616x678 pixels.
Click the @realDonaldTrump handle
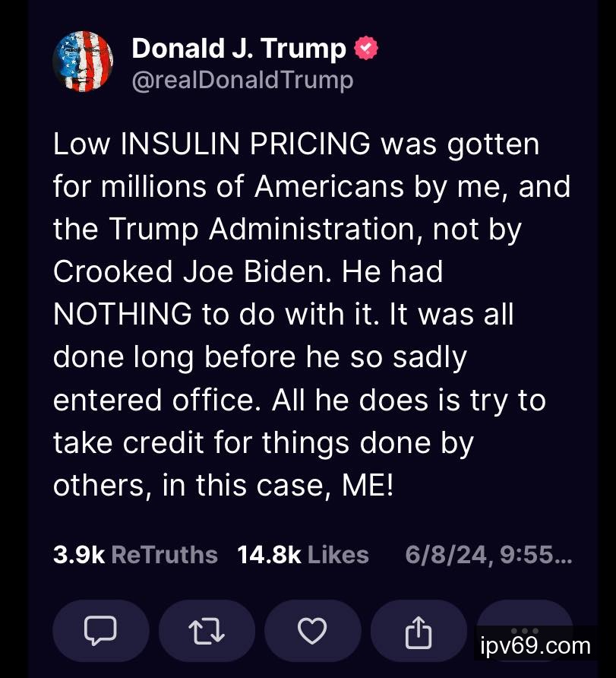tap(242, 80)
